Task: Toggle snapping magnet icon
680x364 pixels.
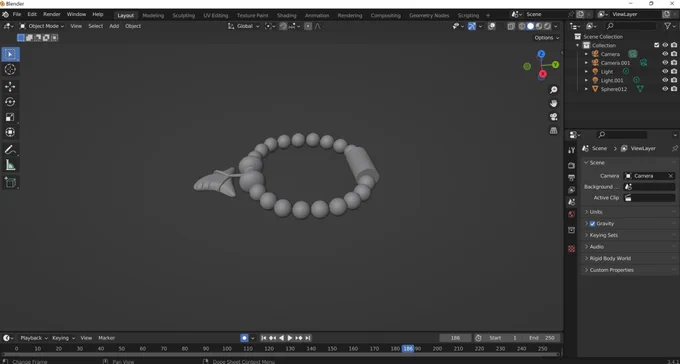Action: click(x=283, y=26)
